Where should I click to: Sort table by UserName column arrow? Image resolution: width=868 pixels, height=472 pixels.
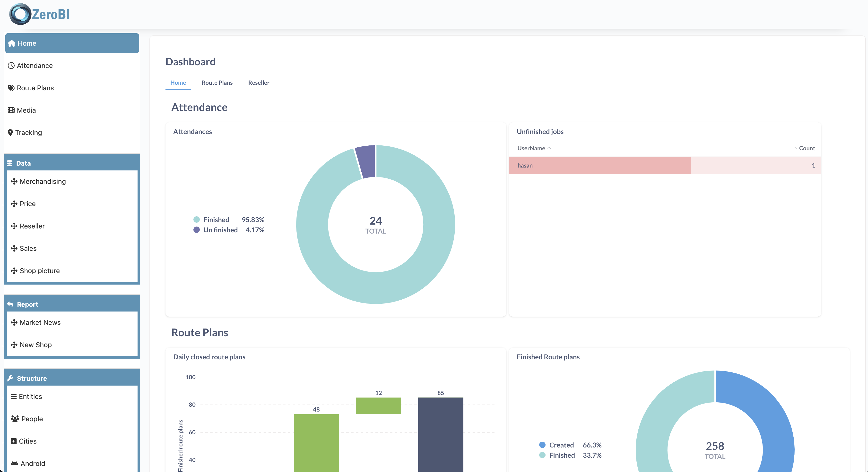click(549, 148)
